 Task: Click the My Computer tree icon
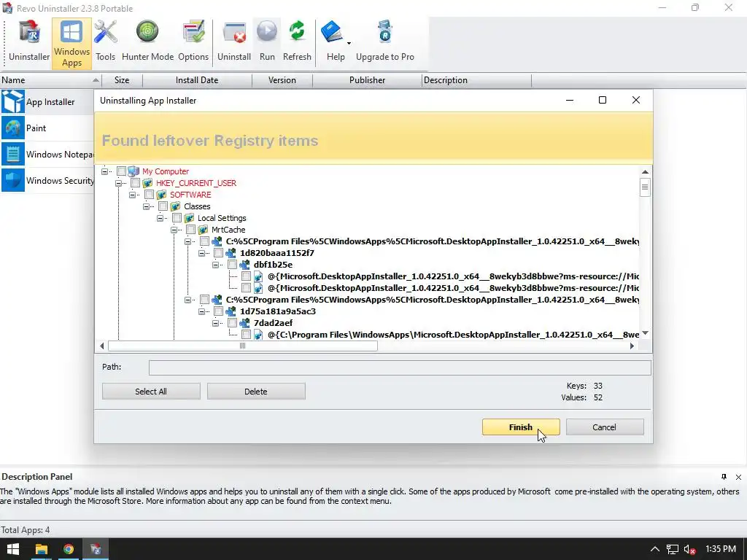pos(134,171)
